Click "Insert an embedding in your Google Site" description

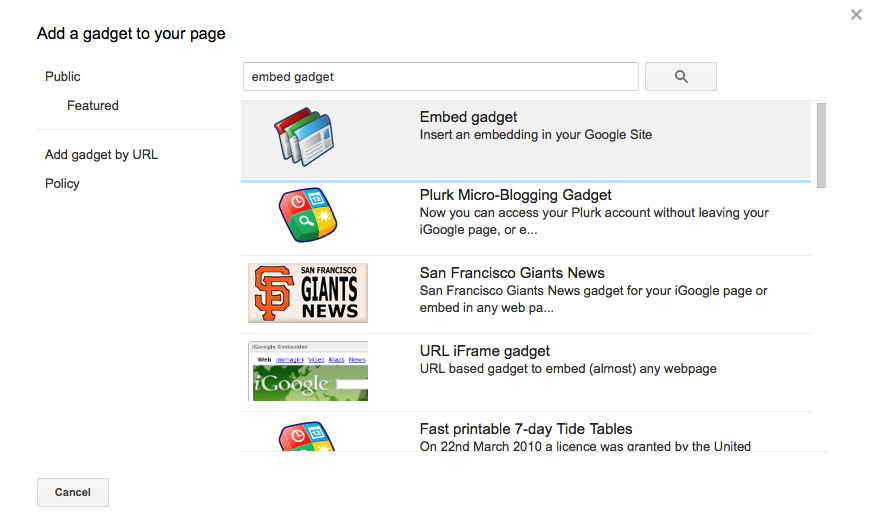point(535,135)
